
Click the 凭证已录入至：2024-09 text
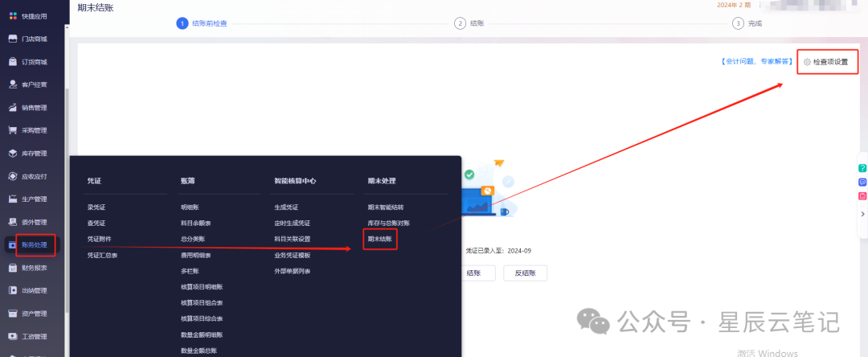tap(499, 251)
